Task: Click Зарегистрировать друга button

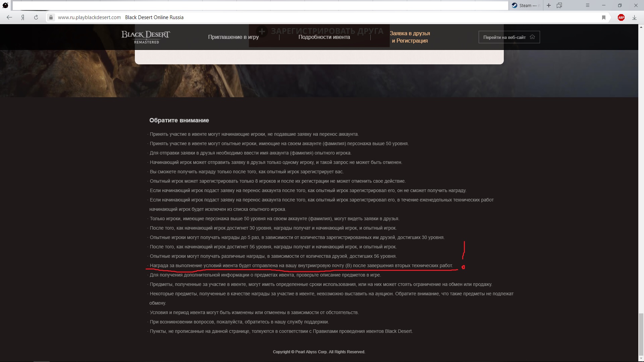Action: click(319, 32)
